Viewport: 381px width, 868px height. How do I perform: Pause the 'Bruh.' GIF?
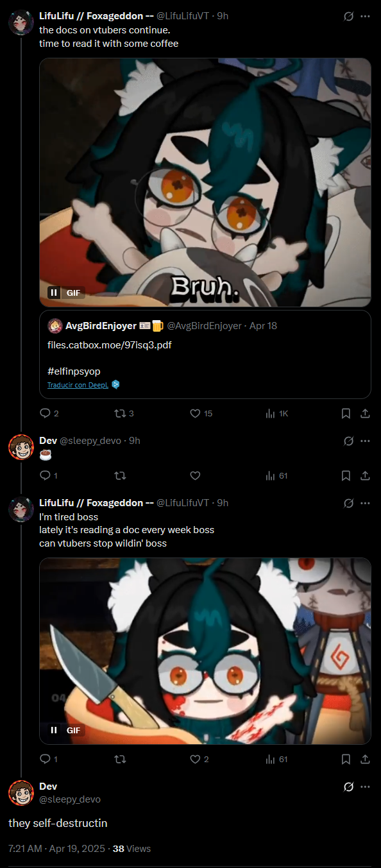(x=54, y=293)
